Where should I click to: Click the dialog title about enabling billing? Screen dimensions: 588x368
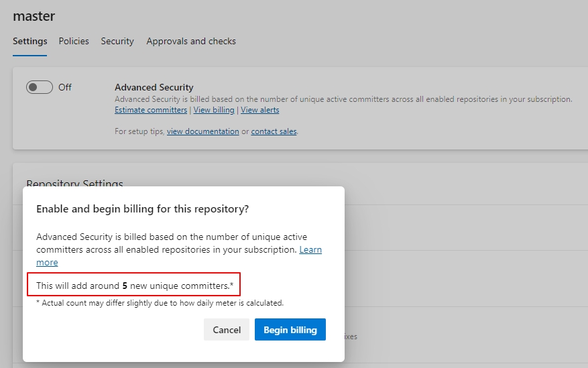tap(143, 209)
